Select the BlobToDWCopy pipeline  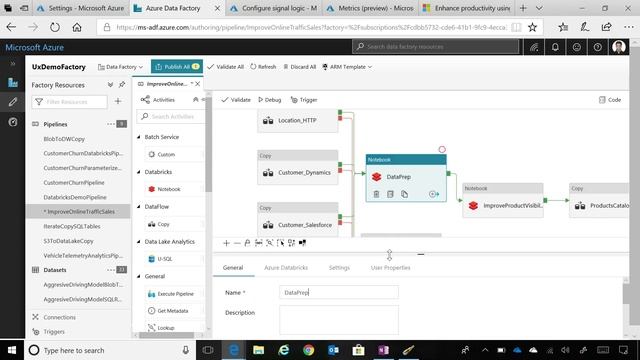(64, 139)
